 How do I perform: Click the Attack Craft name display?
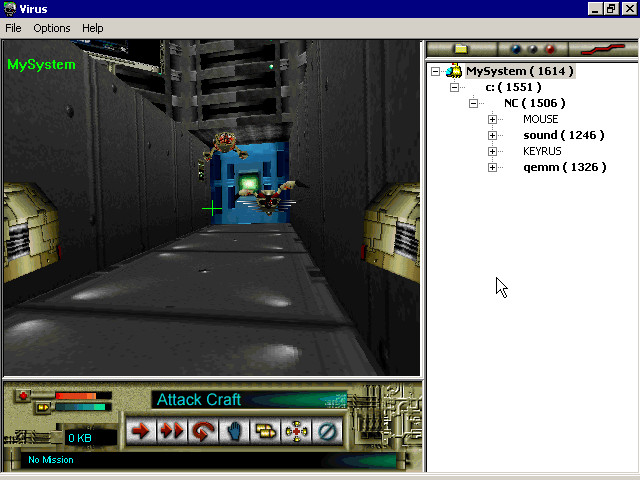pos(249,400)
